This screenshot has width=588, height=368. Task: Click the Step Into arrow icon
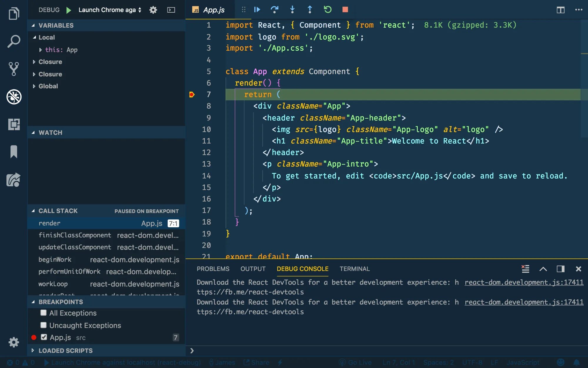[292, 10]
